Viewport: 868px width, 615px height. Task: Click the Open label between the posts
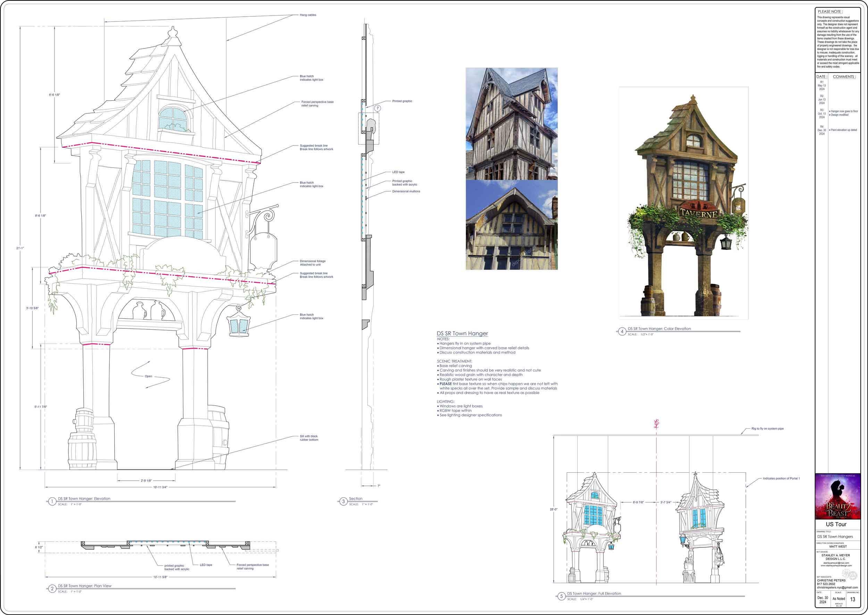coord(149,376)
